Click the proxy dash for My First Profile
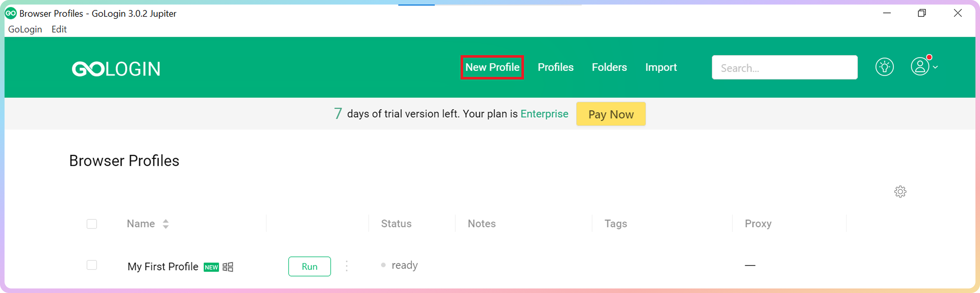980x293 pixels. click(750, 265)
